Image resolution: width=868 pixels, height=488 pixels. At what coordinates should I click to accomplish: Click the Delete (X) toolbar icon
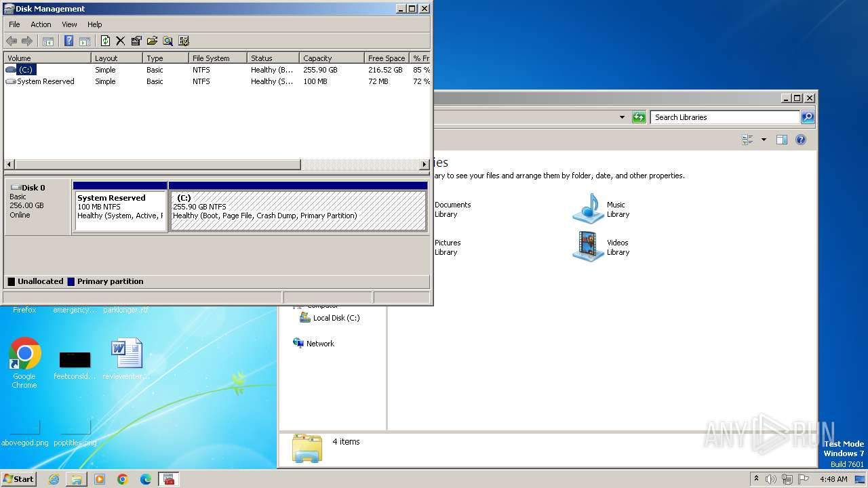121,41
